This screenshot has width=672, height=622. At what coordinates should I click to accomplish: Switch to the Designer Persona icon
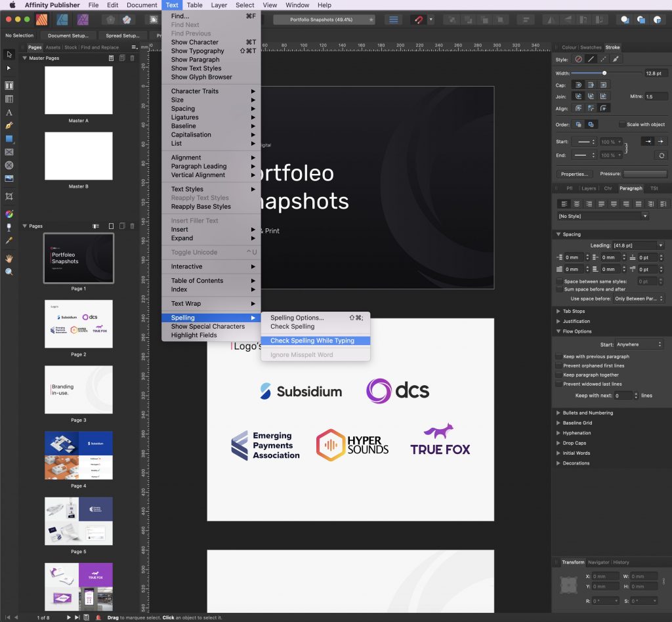click(x=62, y=20)
